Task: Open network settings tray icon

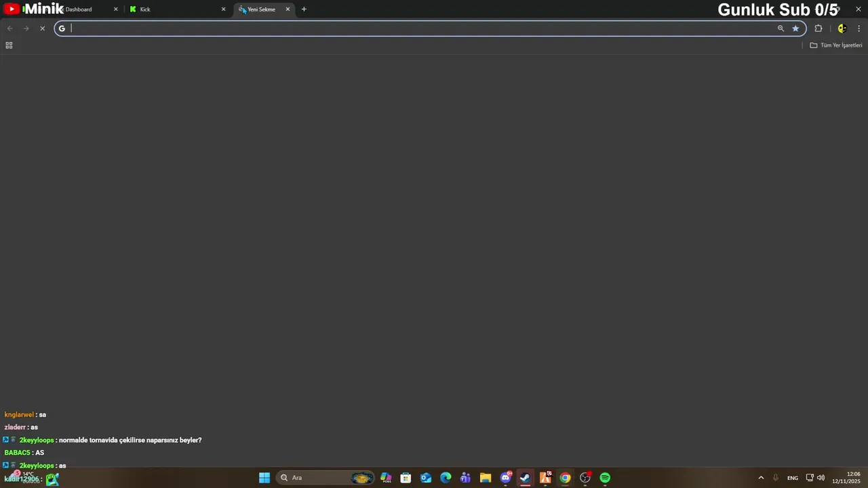Action: tap(810, 478)
